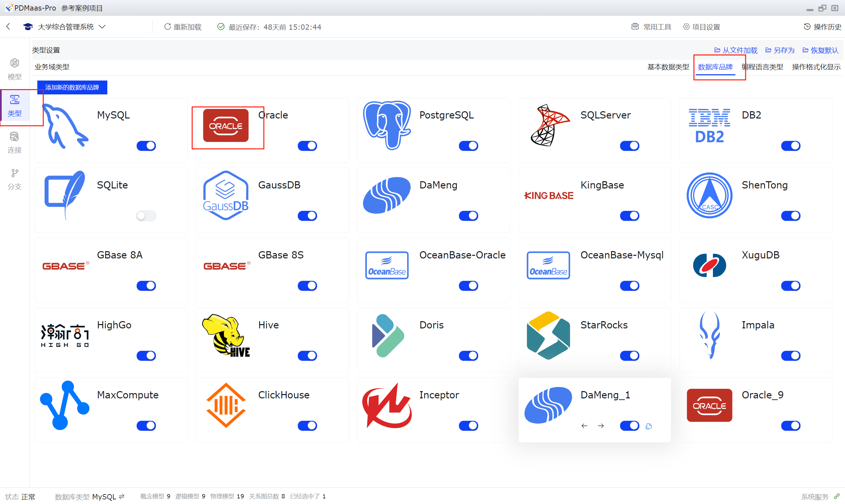Switch to the 基本数据类型 tab

pos(668,67)
